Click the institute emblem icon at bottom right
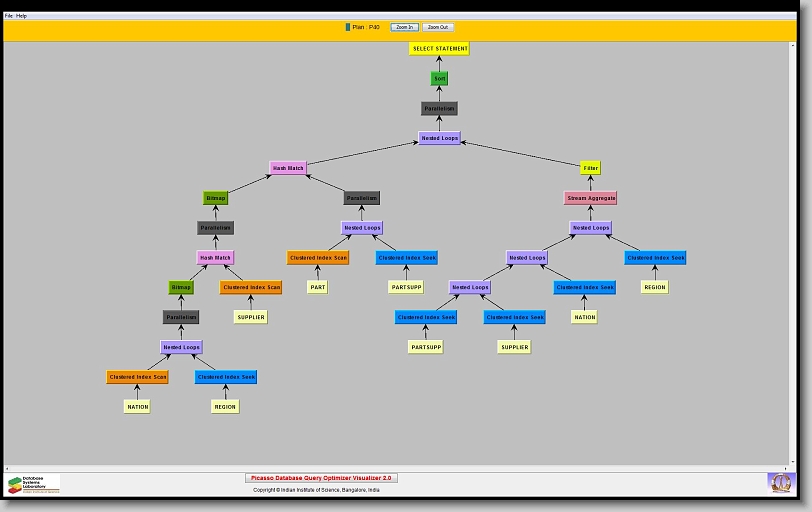Viewport: 812px width, 512px height. pos(779,483)
